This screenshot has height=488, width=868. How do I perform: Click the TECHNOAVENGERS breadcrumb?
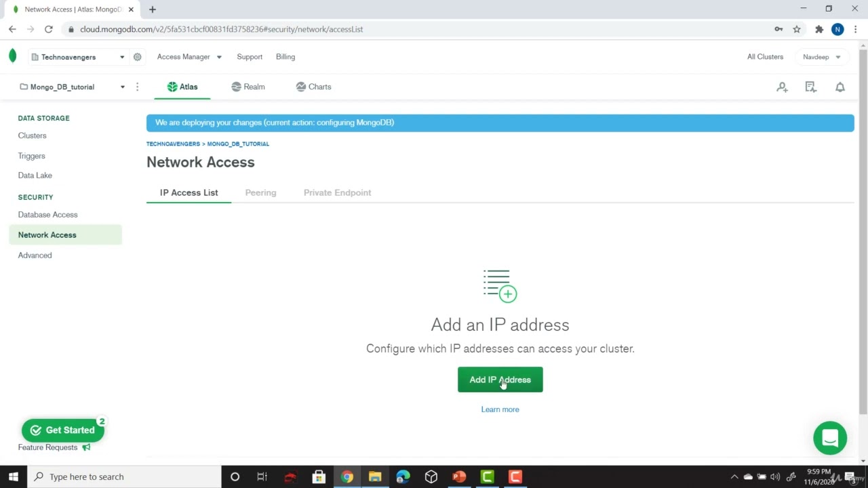[x=173, y=144]
